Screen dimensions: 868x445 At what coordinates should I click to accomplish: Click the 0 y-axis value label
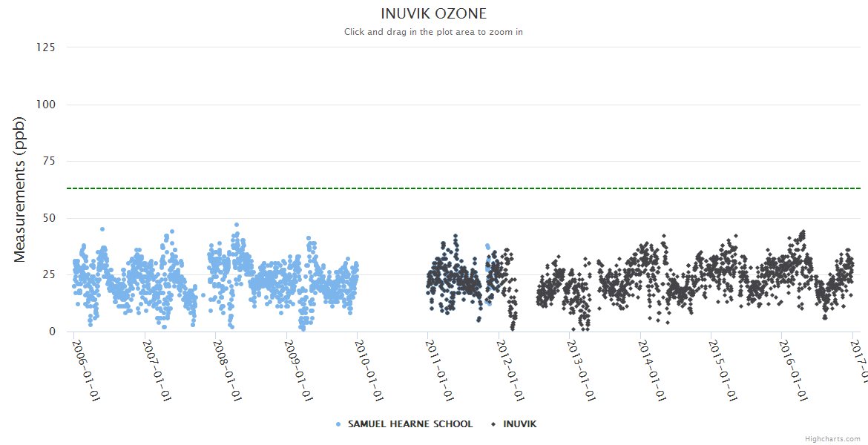[52, 332]
